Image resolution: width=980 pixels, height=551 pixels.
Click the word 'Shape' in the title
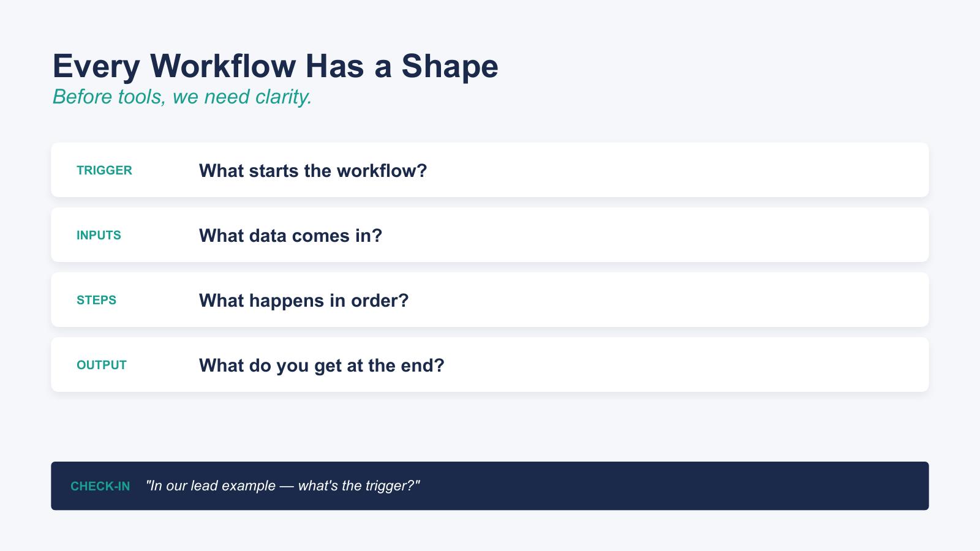click(x=450, y=66)
